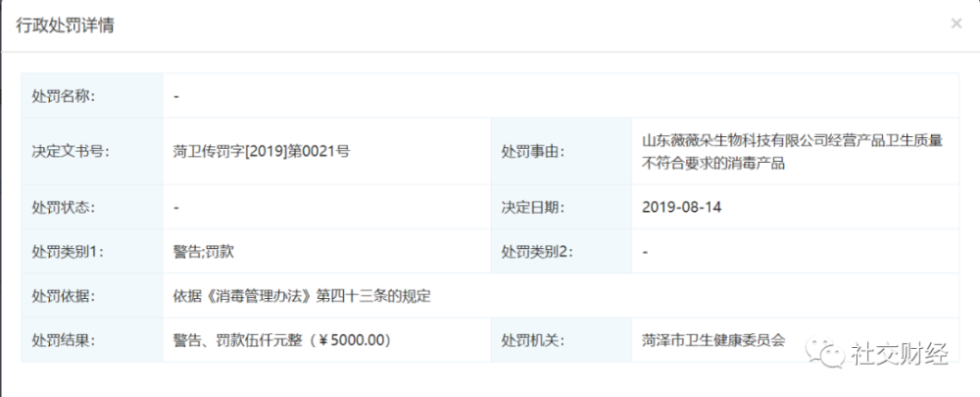Click the 处罚依据 label

63,295
